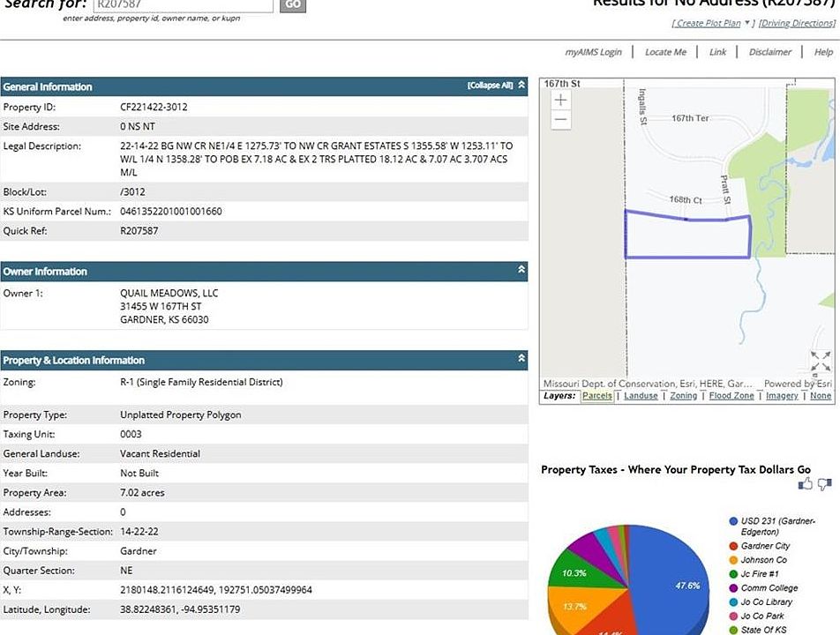840x635 pixels.
Task: Zoom out on the map with minus button
Action: coord(561,119)
